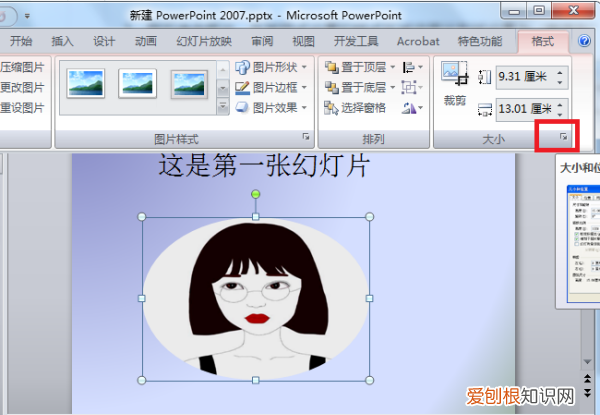Viewport: 600px width, 415px height.
Task: Click the picture border pencil icon
Action: (242, 88)
